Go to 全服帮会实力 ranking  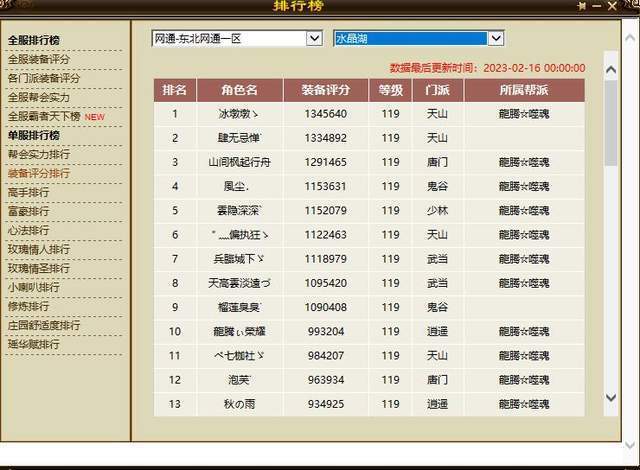tap(39, 98)
